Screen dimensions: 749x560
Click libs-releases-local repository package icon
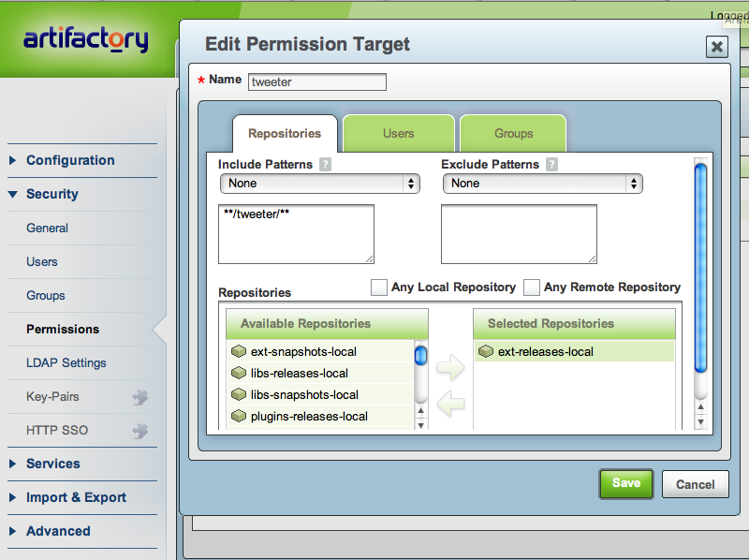(239, 373)
